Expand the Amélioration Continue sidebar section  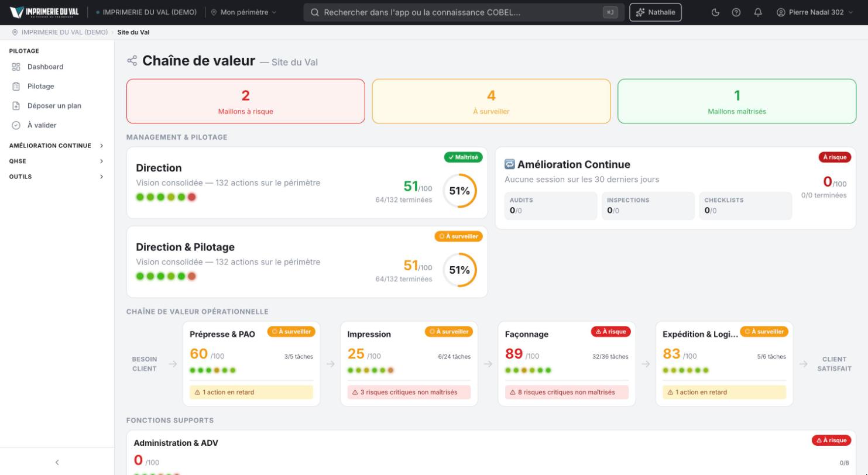(57, 146)
